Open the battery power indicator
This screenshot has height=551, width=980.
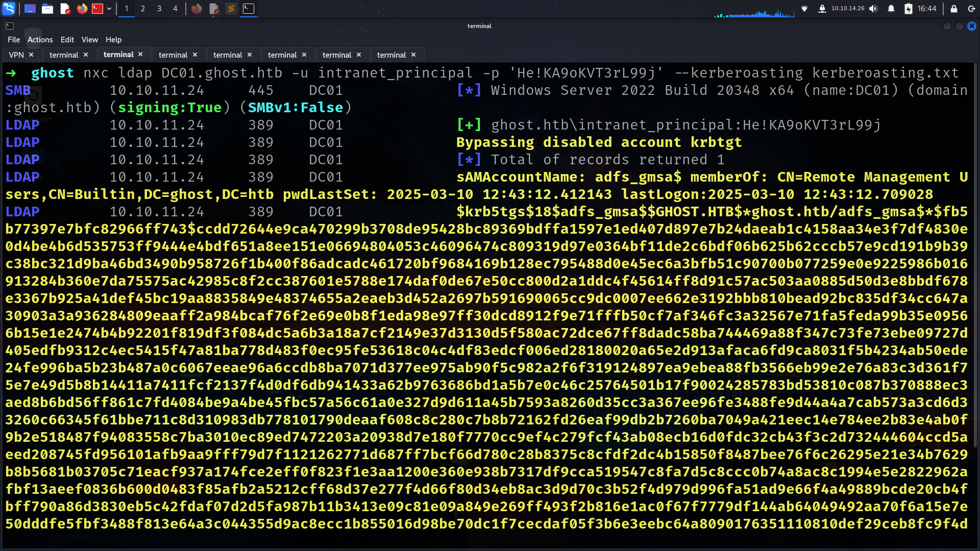(909, 9)
